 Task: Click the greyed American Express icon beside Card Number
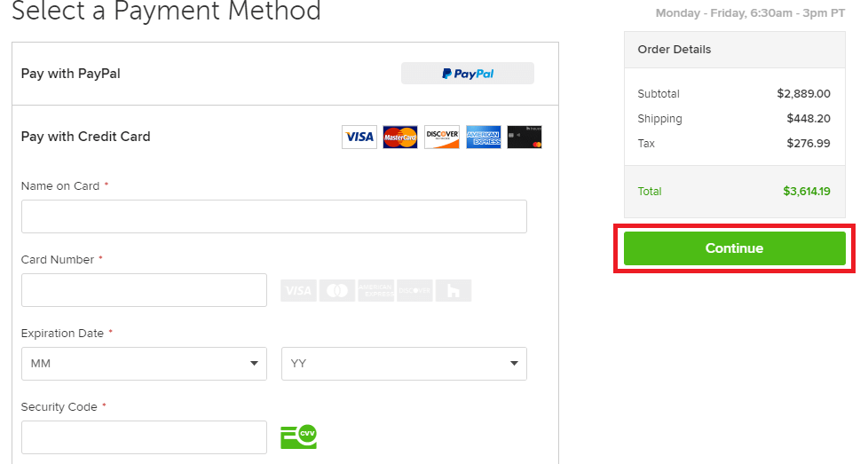[376, 290]
